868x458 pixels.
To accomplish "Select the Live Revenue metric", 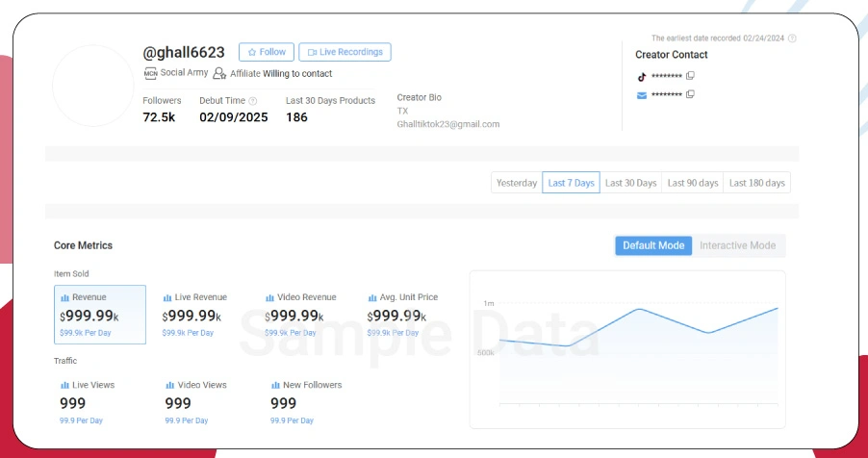I will [x=202, y=314].
